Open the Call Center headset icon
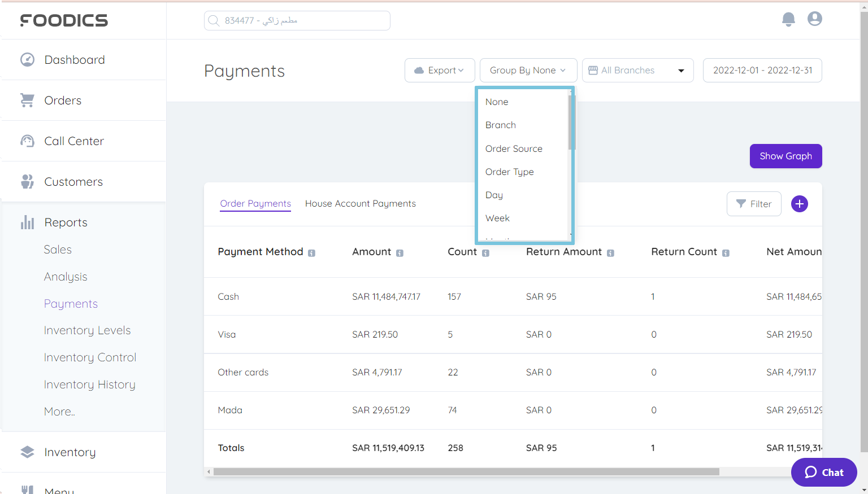 click(27, 141)
